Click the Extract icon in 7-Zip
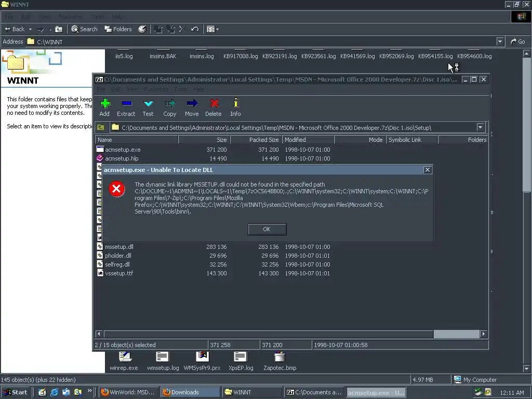532x399 pixels. 126,103
